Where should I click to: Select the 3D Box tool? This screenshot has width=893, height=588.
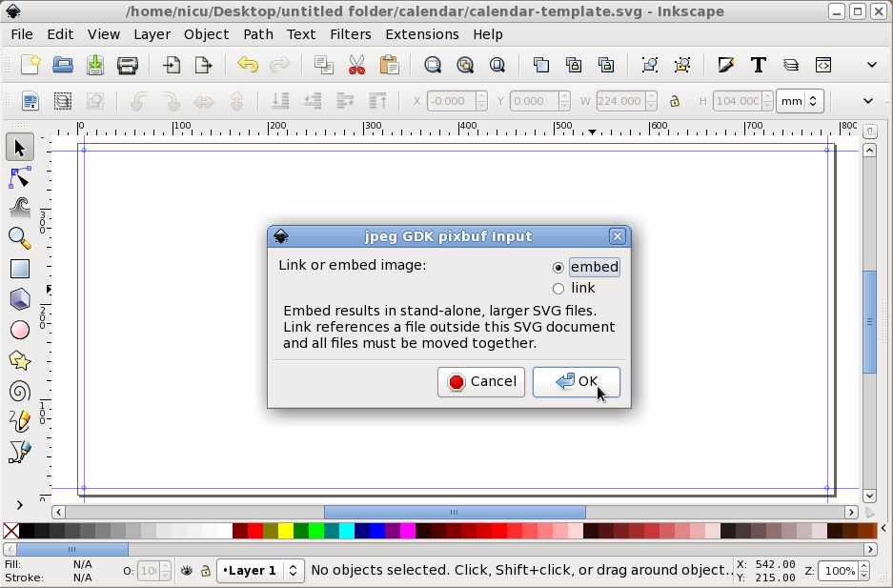point(20,299)
